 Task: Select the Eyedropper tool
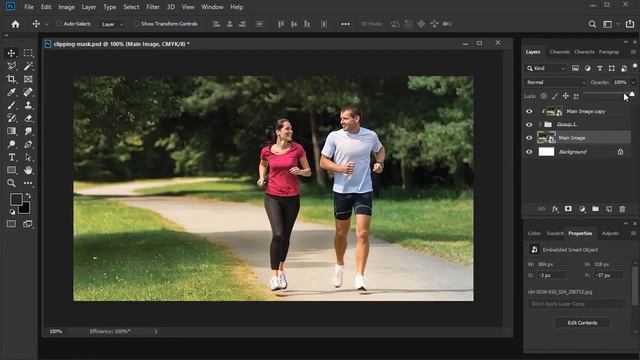click(x=11, y=92)
